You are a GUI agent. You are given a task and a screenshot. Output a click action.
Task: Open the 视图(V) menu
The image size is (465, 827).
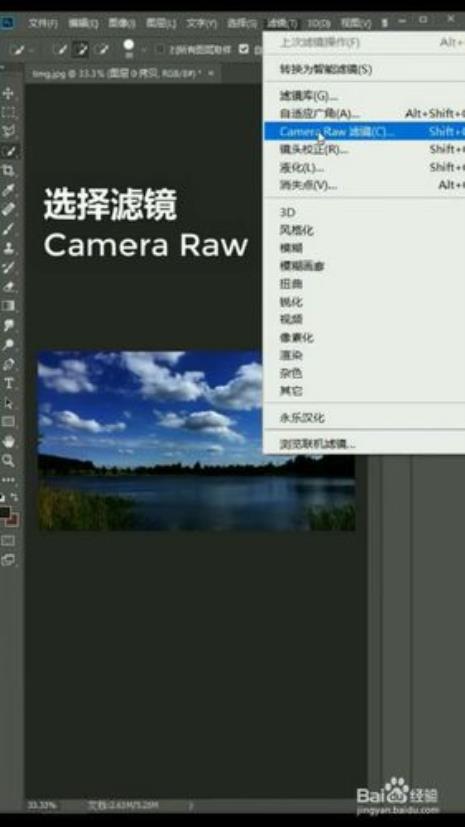pos(356,23)
